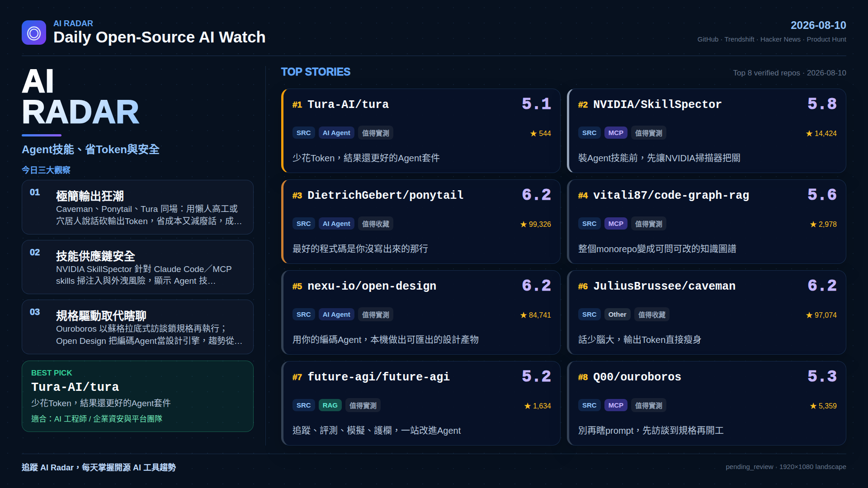Open observation 02 card 技能供應鏈安全
Viewport: 868px width, 488px height.
[137, 267]
